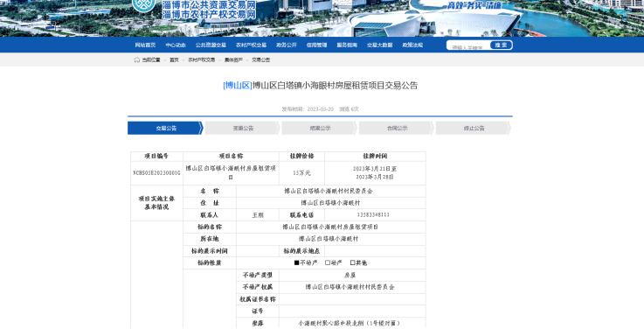Click the 15万元 listing price cell
Image resolution: width=644 pixels, height=329 pixels.
(301, 173)
